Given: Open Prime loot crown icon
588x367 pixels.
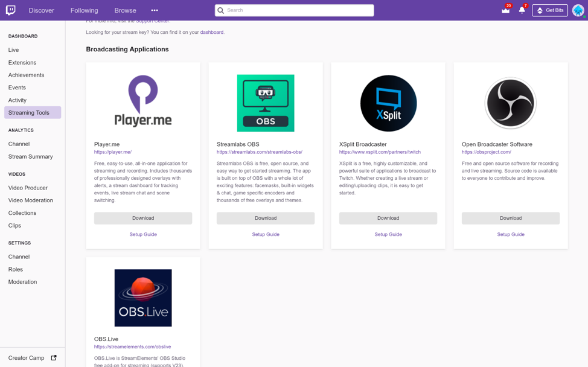Looking at the screenshot, I should click(505, 10).
